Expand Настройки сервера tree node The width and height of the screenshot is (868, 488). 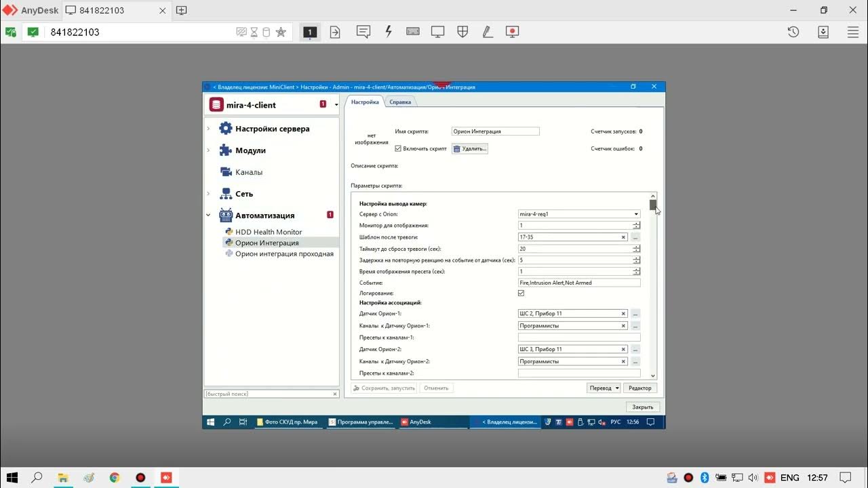208,129
